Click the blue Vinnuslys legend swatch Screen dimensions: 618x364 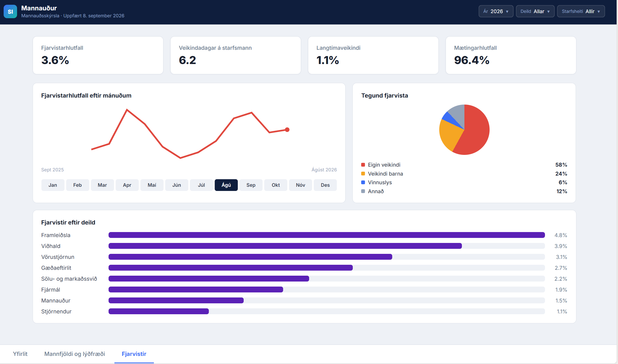(x=363, y=183)
